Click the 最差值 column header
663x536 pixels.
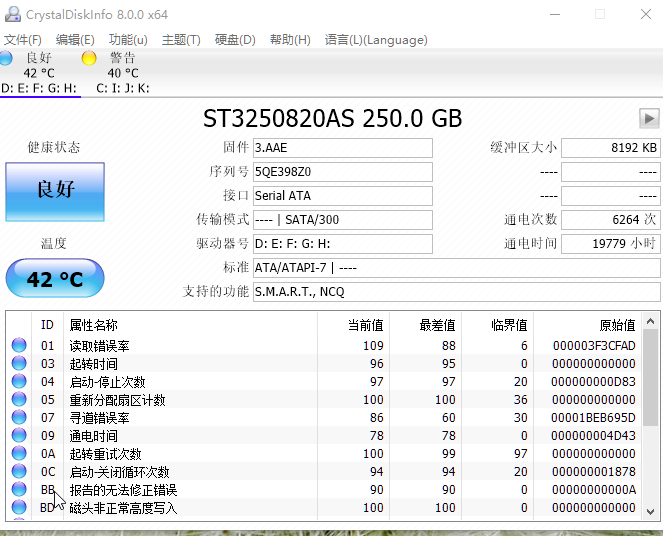point(425,325)
